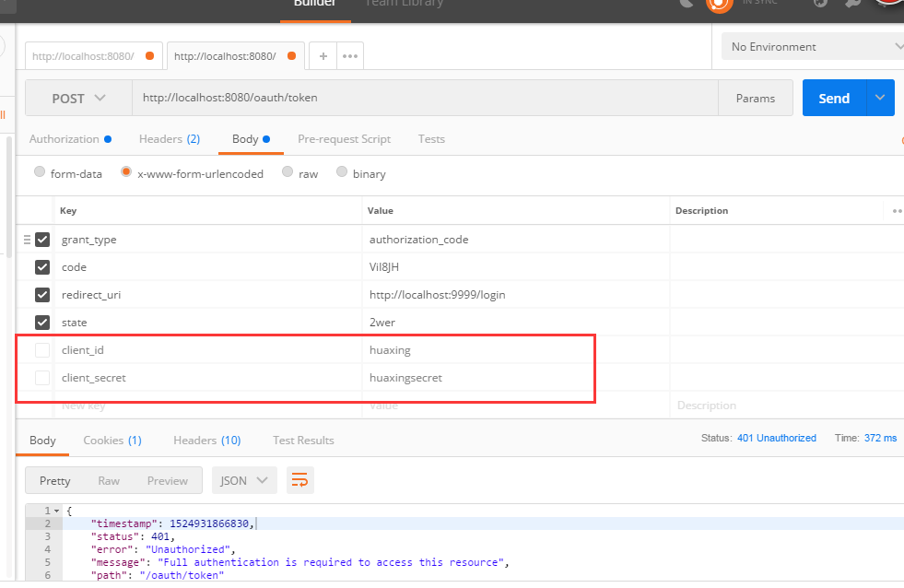Uncheck the grant_type parameter checkbox
This screenshot has width=904, height=588.
(x=42, y=240)
